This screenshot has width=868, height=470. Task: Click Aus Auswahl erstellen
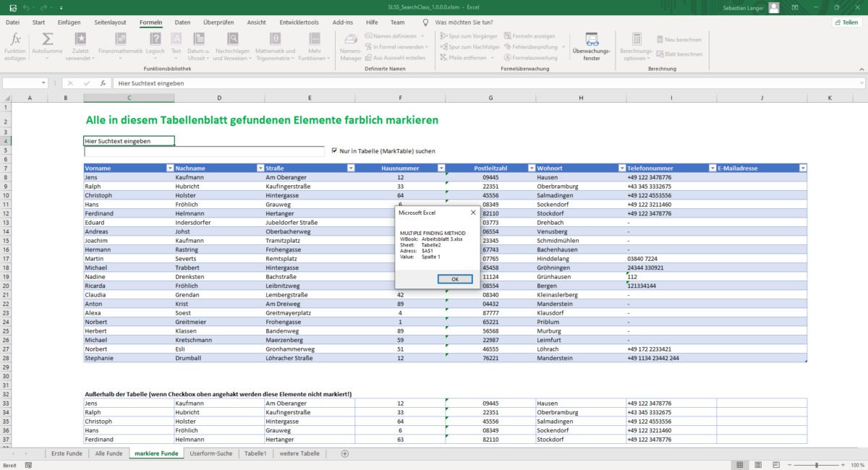click(395, 57)
